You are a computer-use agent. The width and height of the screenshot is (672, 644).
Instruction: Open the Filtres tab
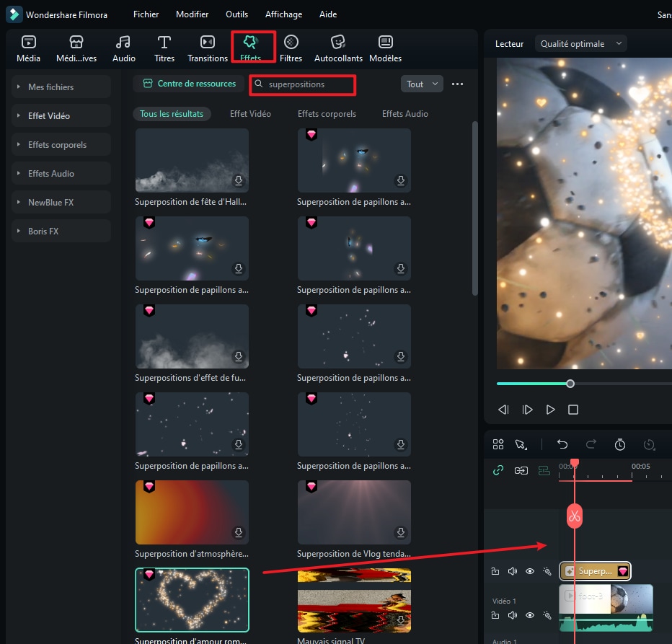point(291,48)
